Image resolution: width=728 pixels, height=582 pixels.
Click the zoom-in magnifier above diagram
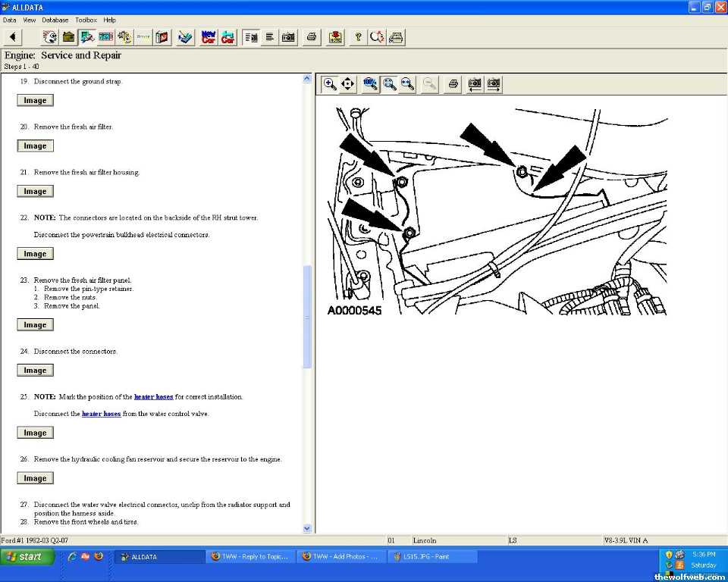[x=330, y=84]
